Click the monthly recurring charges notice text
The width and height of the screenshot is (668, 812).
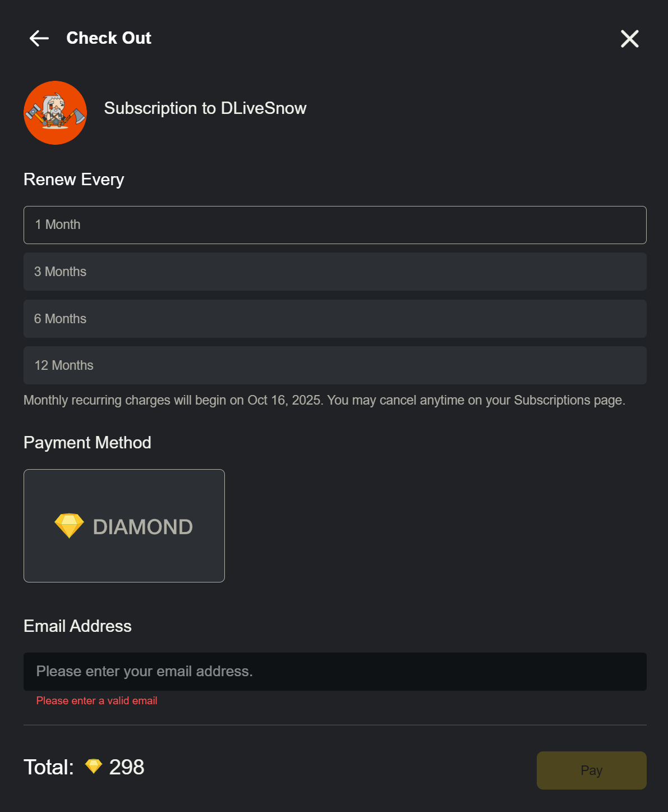tap(324, 400)
